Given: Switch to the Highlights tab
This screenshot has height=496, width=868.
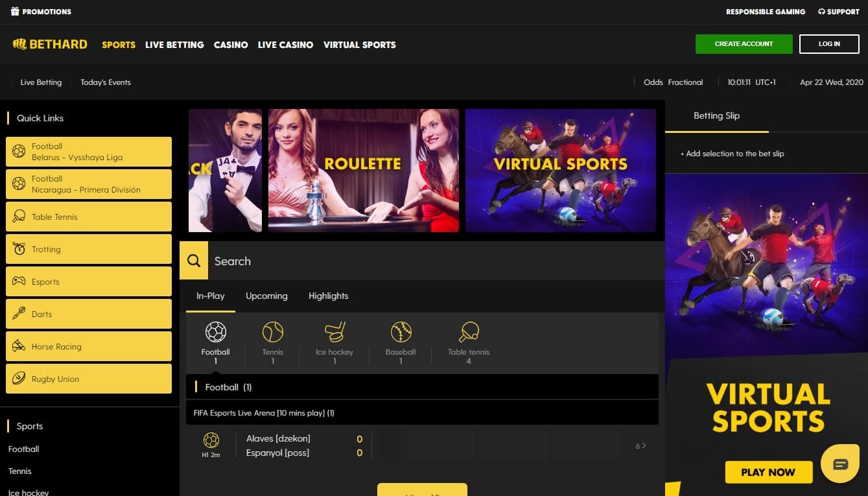Looking at the screenshot, I should [328, 296].
